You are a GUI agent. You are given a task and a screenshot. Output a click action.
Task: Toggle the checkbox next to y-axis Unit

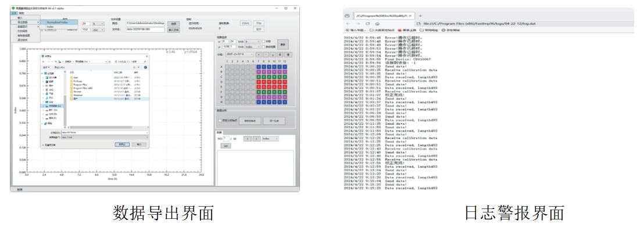tap(264, 47)
